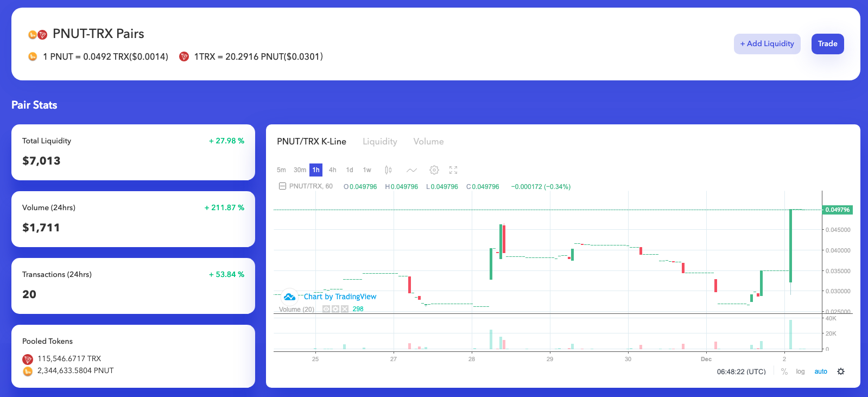Viewport: 868px width, 397px height.
Task: Open the timezone menu showing 06:48:22 (UTC)
Action: 741,371
